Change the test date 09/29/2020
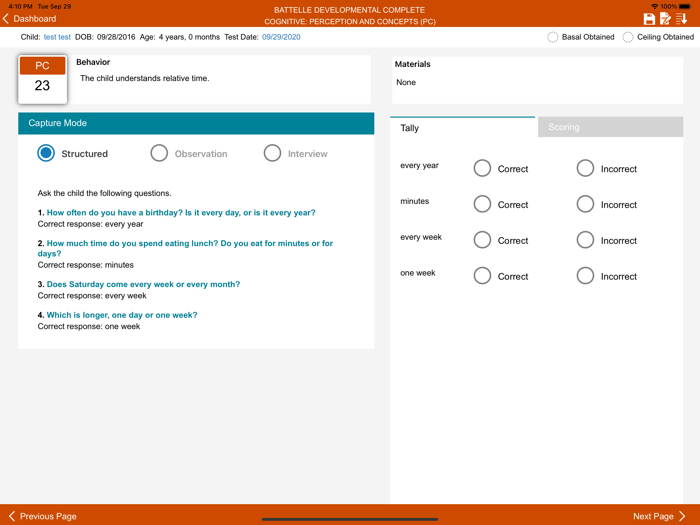This screenshot has height=525, width=700. (281, 37)
